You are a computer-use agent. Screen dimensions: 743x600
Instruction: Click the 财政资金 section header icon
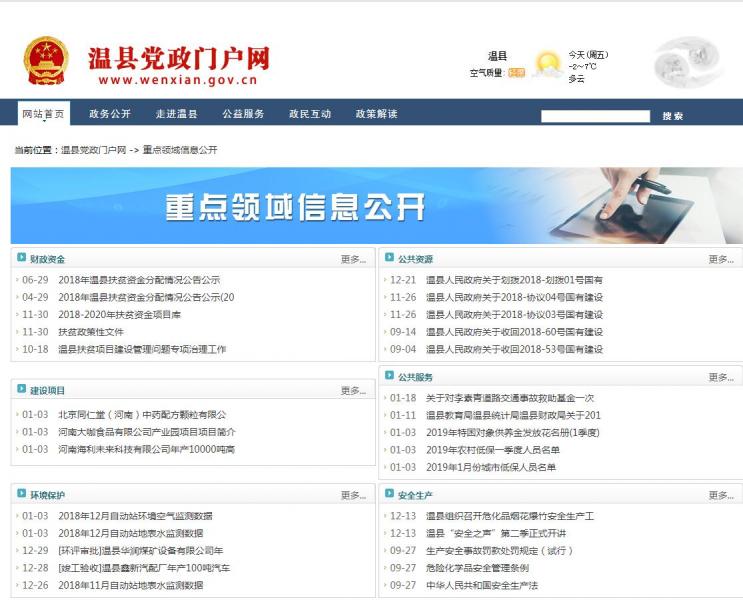[x=22, y=259]
